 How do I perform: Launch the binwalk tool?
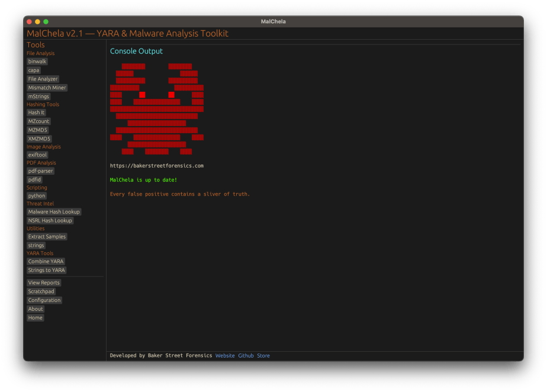37,61
